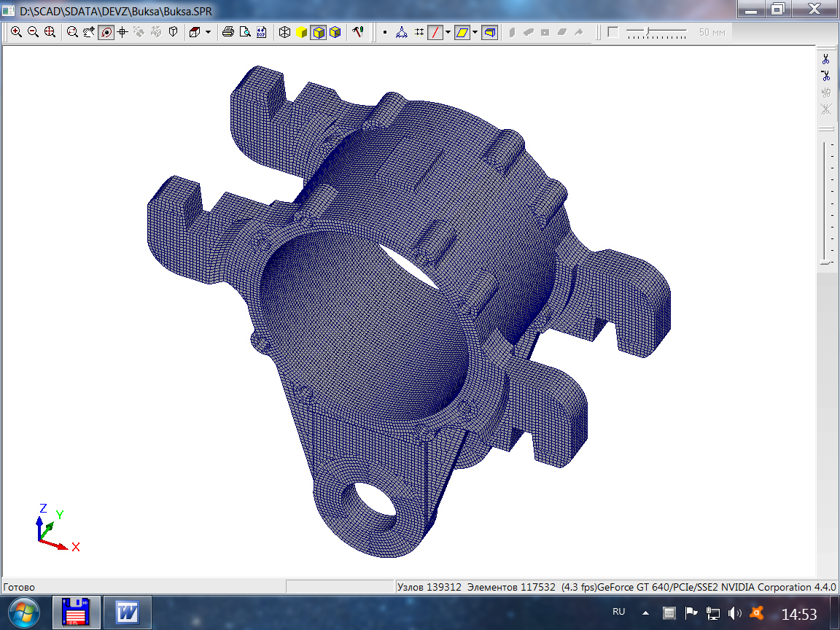
Task: Toggle plate elements yellow parallelogram button
Action: click(x=462, y=32)
